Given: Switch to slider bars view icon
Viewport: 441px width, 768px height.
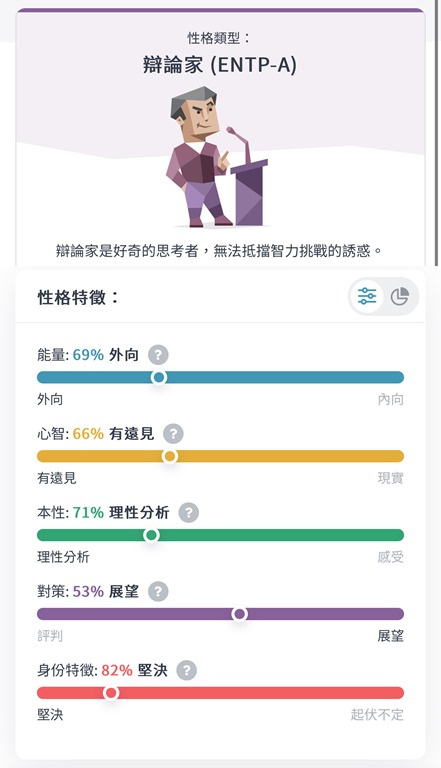Looking at the screenshot, I should coord(367,296).
